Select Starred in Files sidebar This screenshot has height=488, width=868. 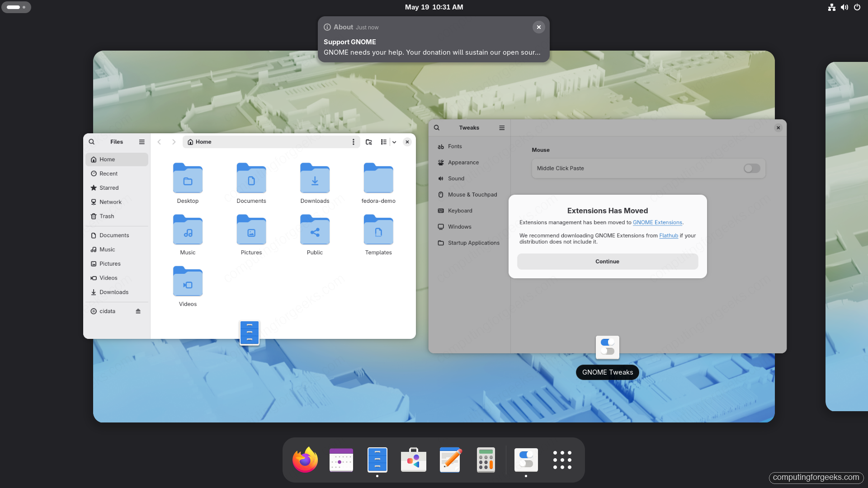click(117, 188)
